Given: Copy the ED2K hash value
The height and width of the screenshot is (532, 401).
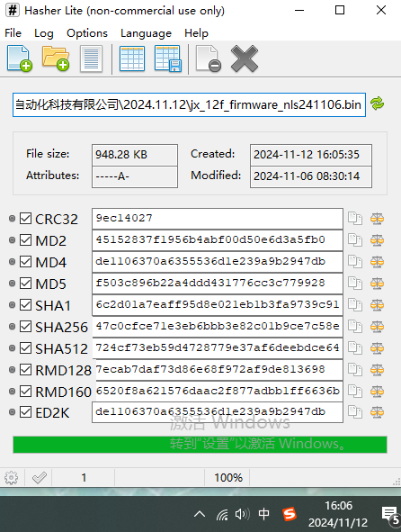Looking at the screenshot, I should point(355,412).
